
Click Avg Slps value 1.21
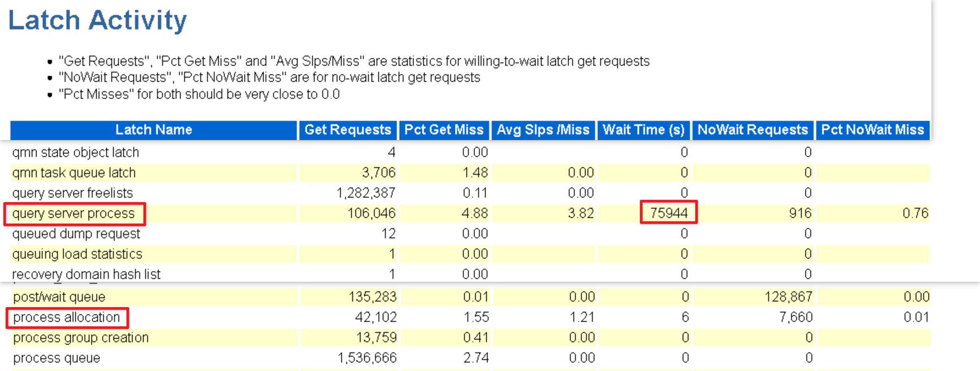[x=582, y=317]
